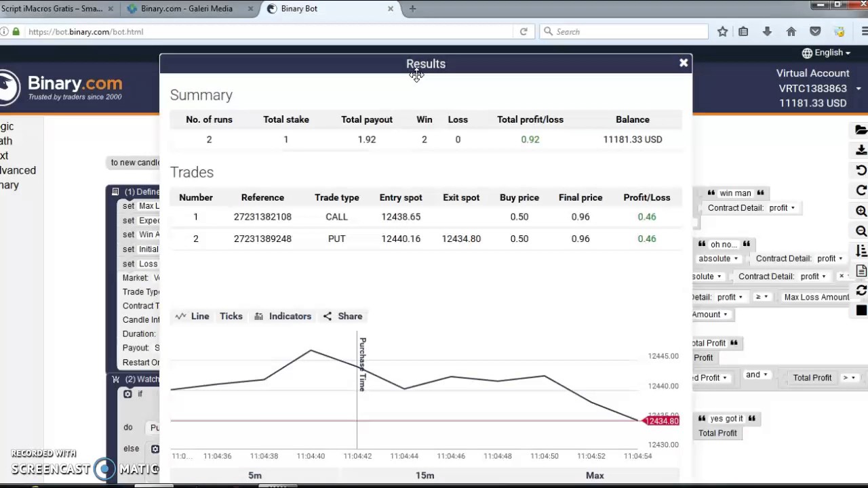This screenshot has width=868, height=488.
Task: Click the zoom in magnifier icon
Action: [x=861, y=211]
